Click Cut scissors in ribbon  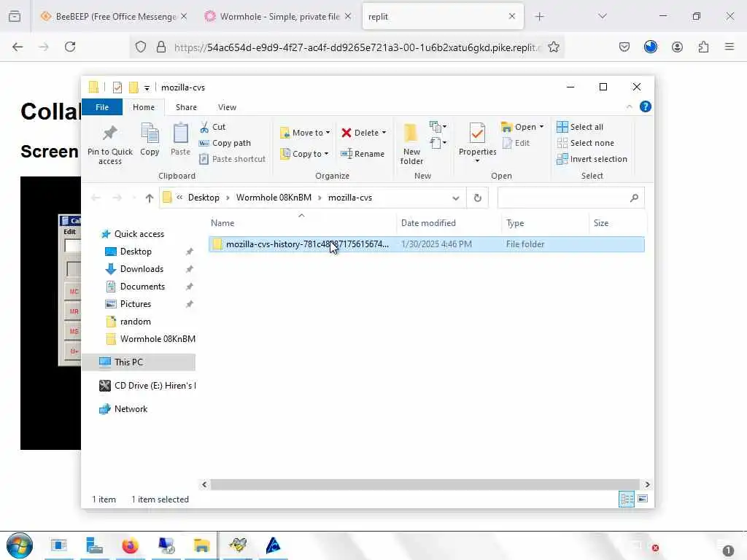(212, 127)
